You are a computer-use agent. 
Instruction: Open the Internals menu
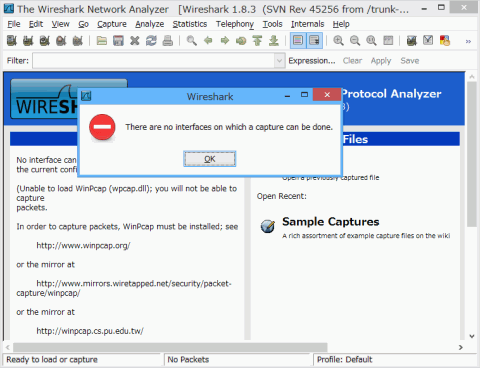point(307,24)
